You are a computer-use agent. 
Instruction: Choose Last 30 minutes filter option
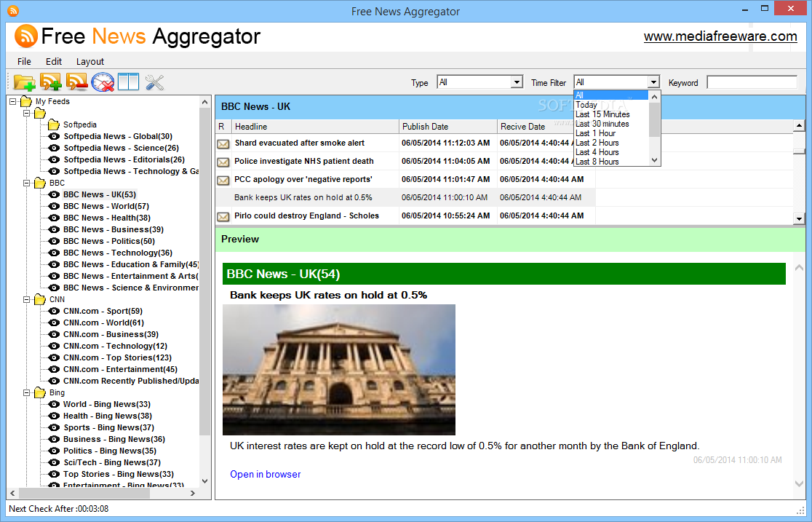[x=611, y=124]
